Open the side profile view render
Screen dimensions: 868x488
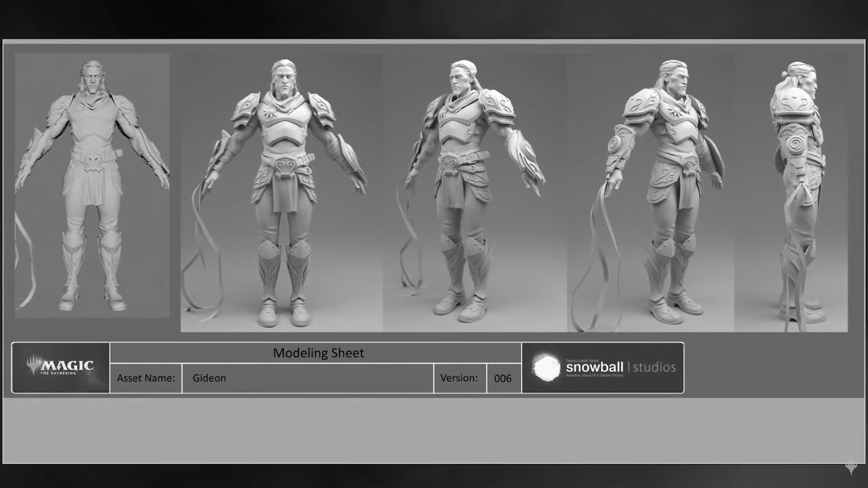point(791,193)
